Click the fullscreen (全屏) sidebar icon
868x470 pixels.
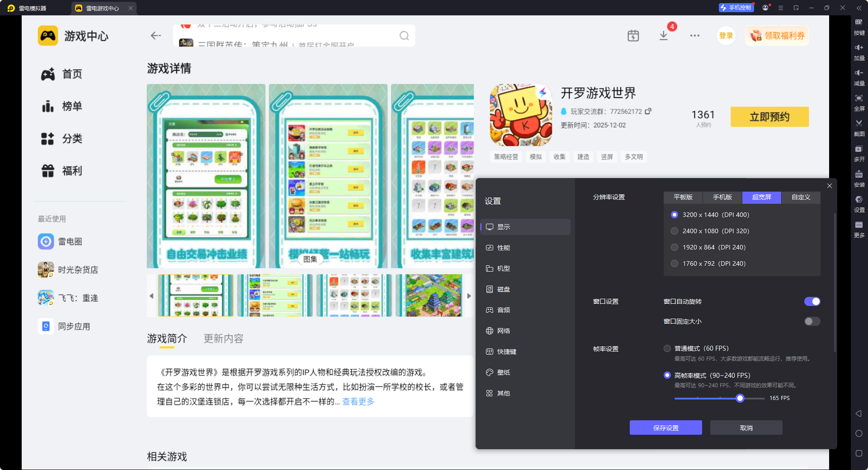pos(859,98)
